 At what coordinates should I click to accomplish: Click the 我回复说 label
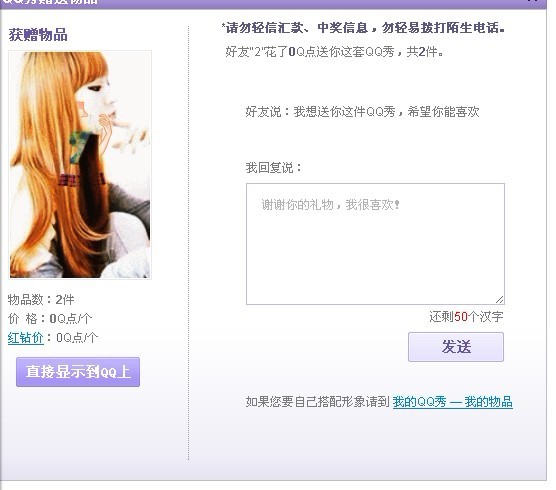click(x=274, y=167)
